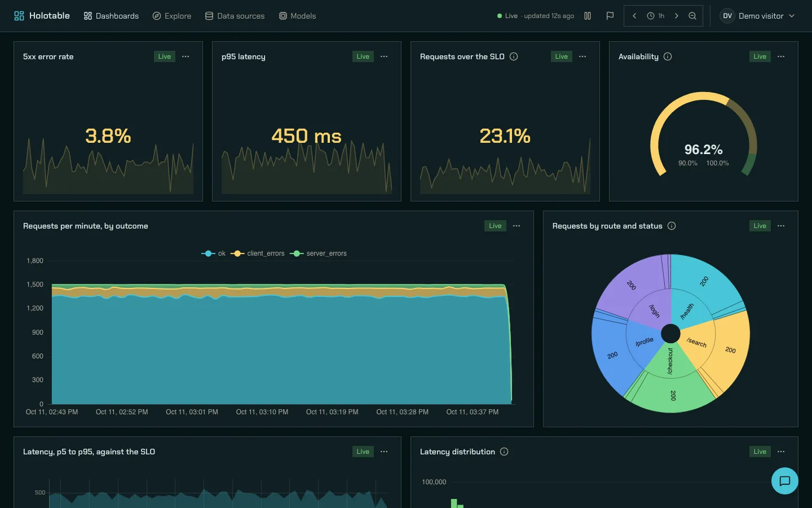Image resolution: width=812 pixels, height=508 pixels.
Task: Click Live badge on Requests over the SLO
Action: click(x=562, y=56)
